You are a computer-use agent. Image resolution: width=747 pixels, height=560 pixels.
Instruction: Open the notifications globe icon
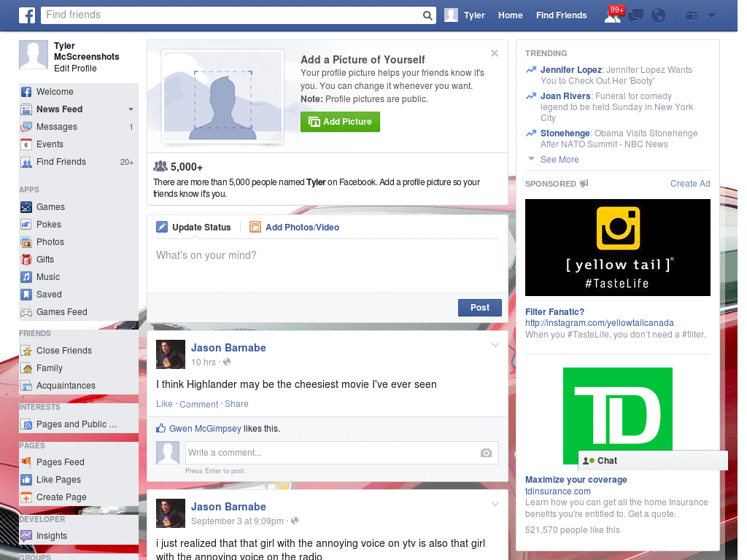click(x=659, y=16)
